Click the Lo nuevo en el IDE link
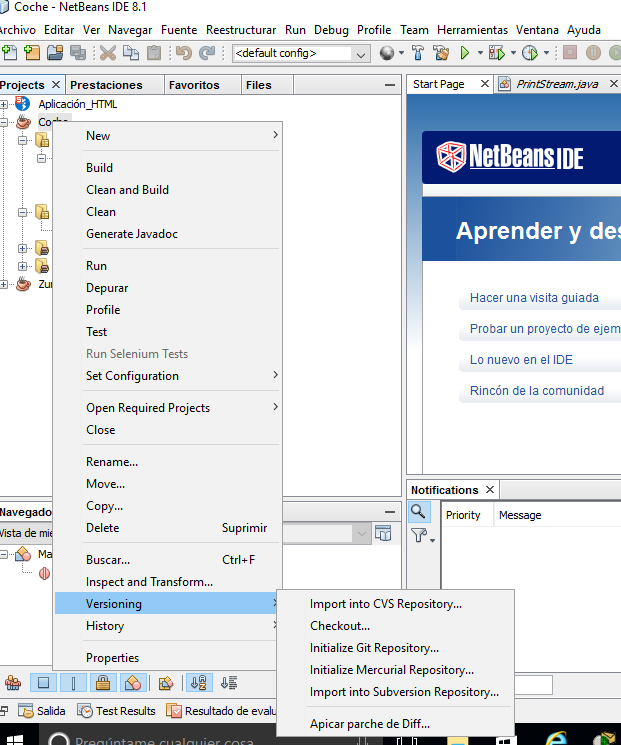 (x=521, y=360)
